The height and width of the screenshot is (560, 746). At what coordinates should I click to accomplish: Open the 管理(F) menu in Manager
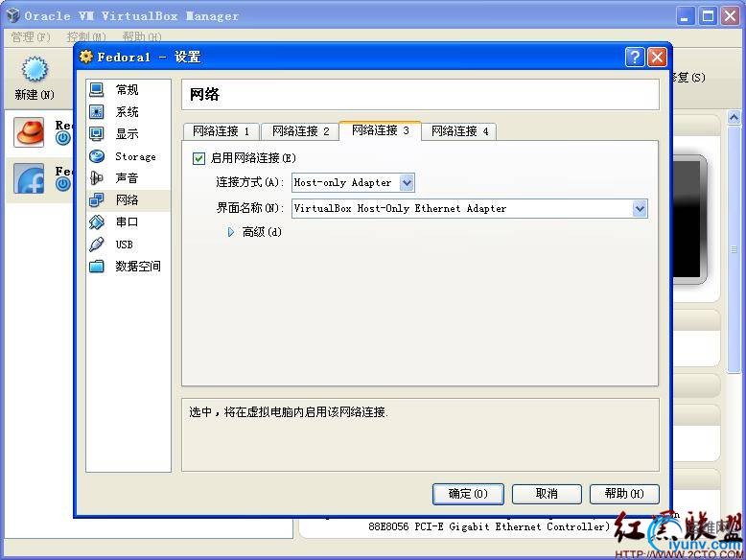coord(30,36)
